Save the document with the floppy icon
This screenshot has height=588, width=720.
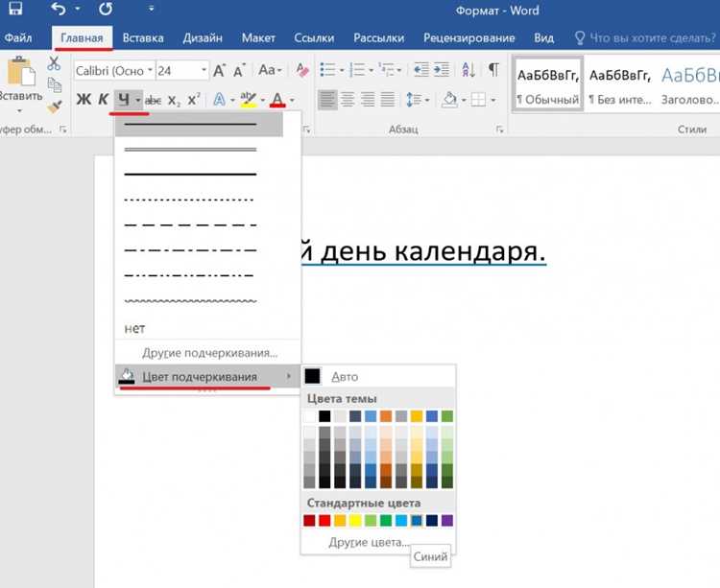click(x=15, y=9)
